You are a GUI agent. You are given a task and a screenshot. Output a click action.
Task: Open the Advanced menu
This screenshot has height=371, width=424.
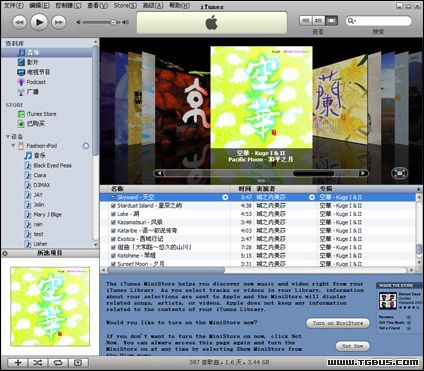pyautogui.click(x=153, y=5)
